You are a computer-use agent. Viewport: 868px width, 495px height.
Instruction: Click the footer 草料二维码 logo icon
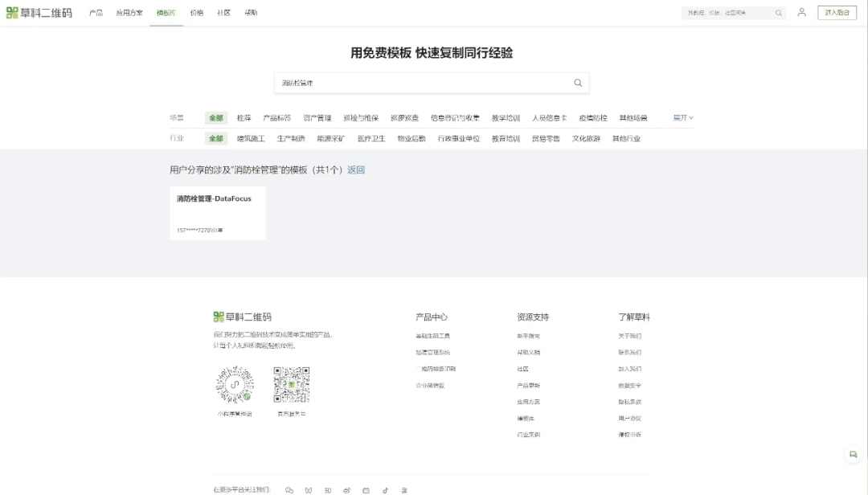[x=218, y=317]
